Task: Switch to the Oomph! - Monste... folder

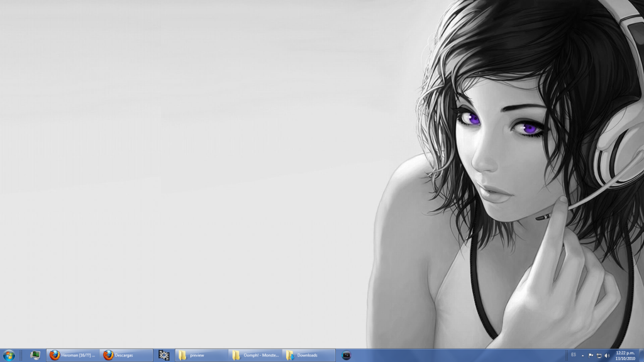Action: 255,356
